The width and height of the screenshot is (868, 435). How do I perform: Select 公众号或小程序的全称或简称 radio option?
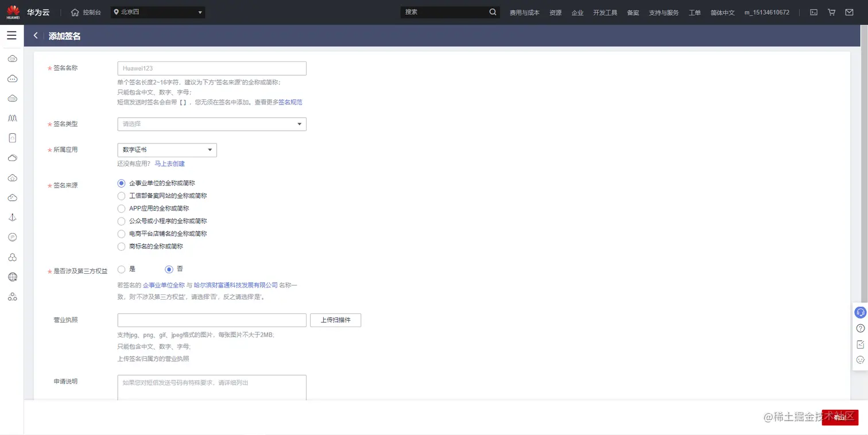click(x=121, y=221)
